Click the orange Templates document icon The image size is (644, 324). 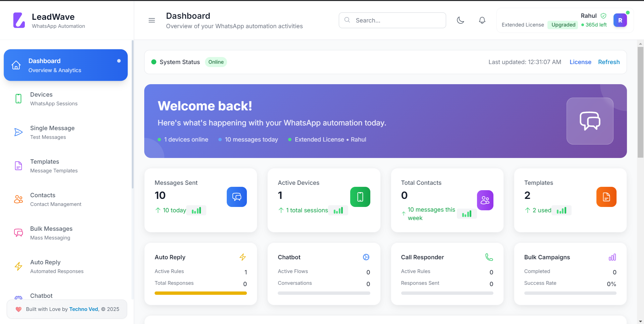tap(606, 197)
